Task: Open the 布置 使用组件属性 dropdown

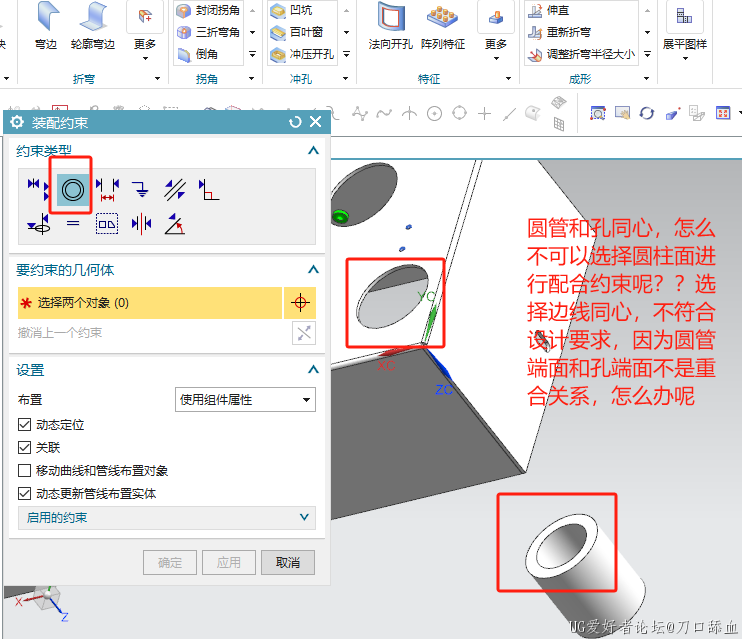Action: 245,400
